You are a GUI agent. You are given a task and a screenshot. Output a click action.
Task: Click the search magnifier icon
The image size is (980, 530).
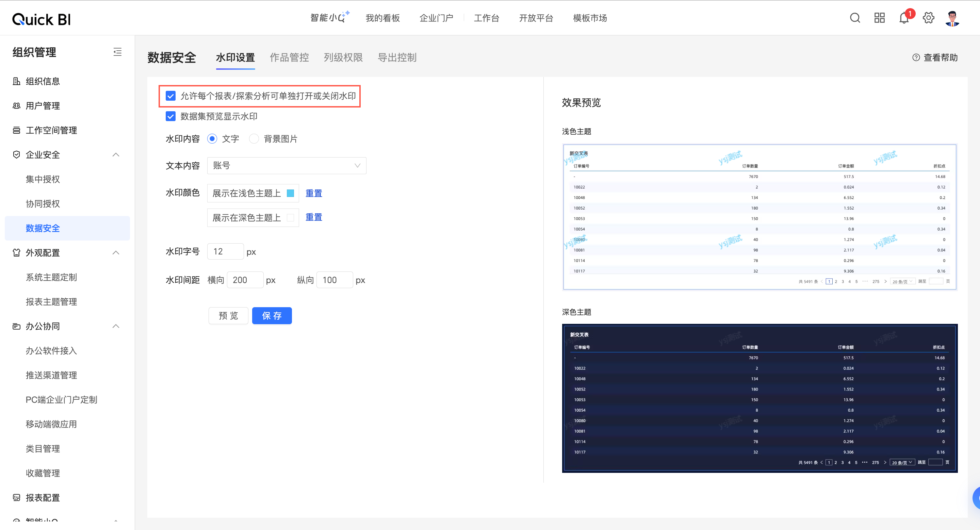pos(855,18)
